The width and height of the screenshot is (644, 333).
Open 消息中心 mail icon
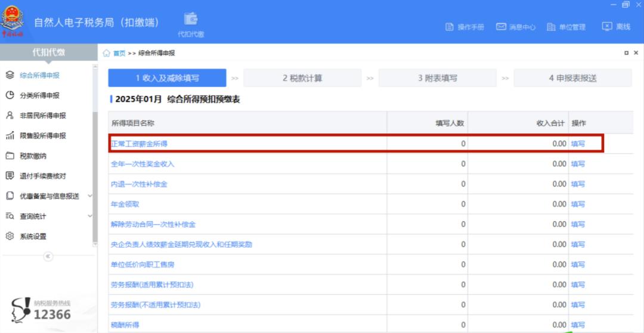[516, 27]
